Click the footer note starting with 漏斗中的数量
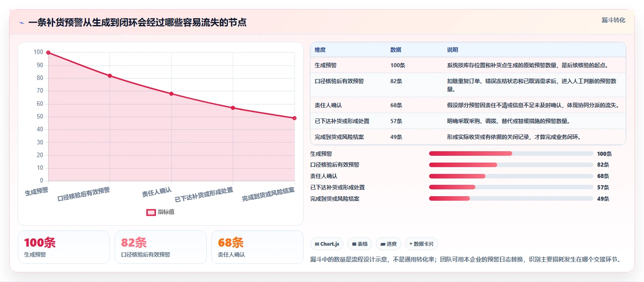 (x=465, y=260)
